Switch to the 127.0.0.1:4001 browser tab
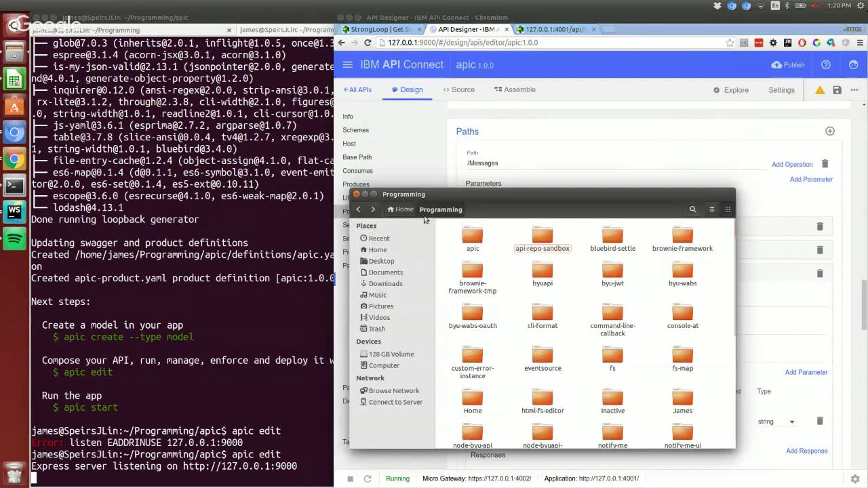This screenshot has width=868, height=488. pyautogui.click(x=555, y=30)
